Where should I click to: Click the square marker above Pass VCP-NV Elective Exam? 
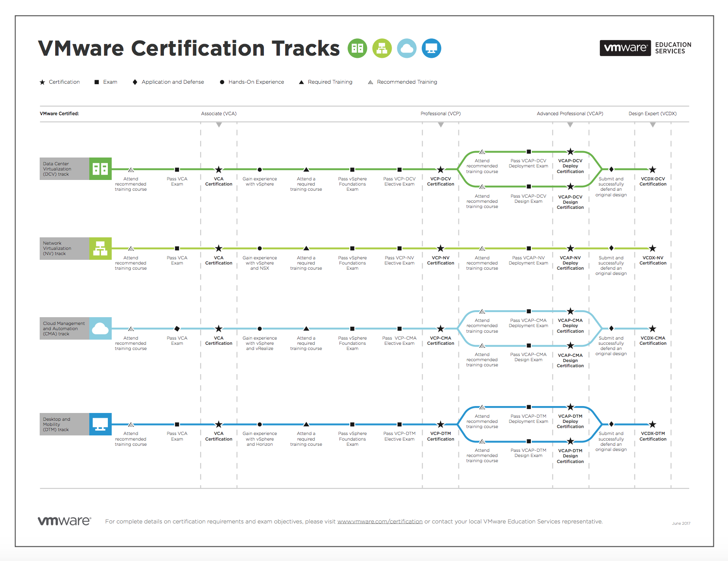tap(399, 249)
